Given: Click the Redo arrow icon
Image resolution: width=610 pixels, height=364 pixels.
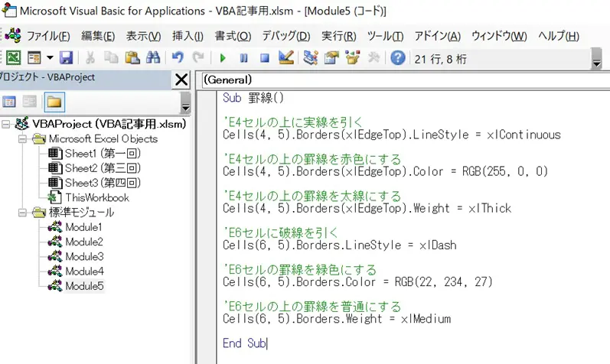Looking at the screenshot, I should pos(198,58).
